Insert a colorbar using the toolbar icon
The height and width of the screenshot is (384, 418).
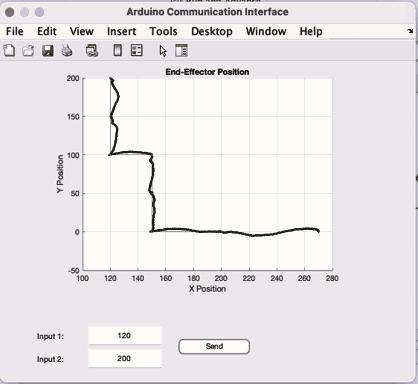coord(117,51)
